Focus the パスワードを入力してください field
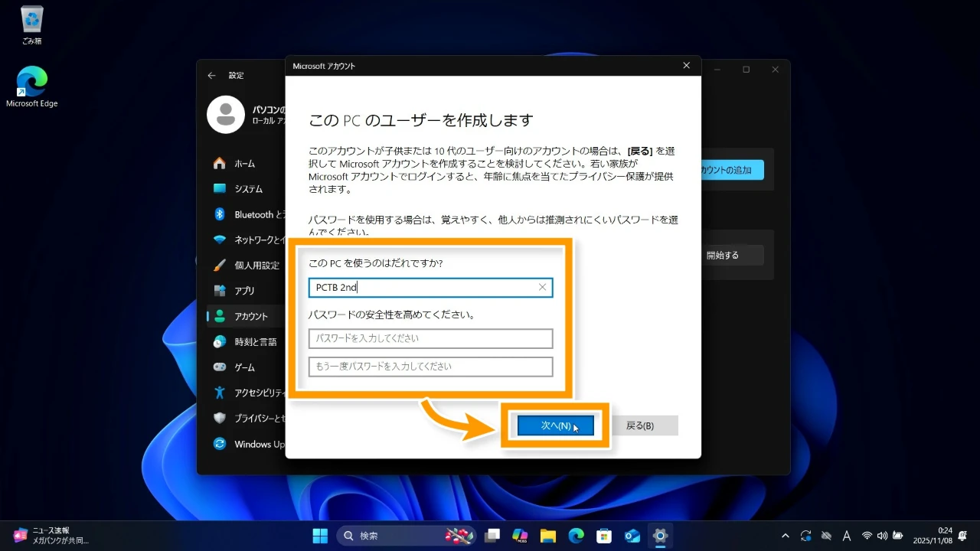Screen dimensions: 980x551 430,338
